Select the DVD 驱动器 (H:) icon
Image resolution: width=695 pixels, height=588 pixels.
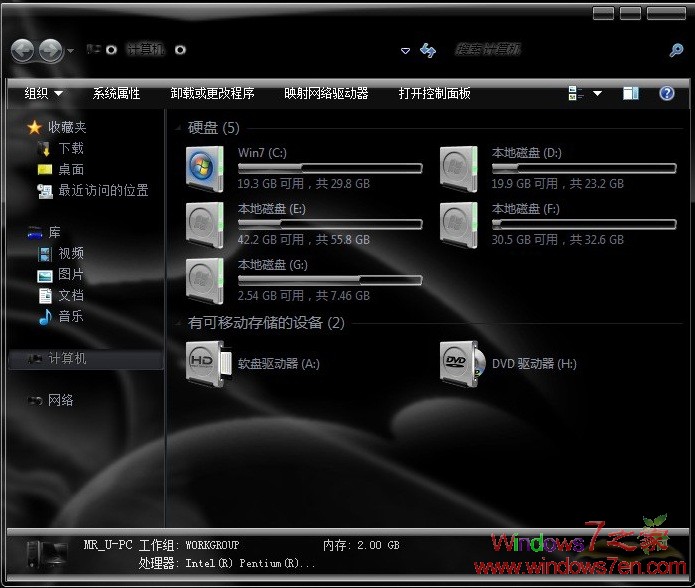click(463, 364)
